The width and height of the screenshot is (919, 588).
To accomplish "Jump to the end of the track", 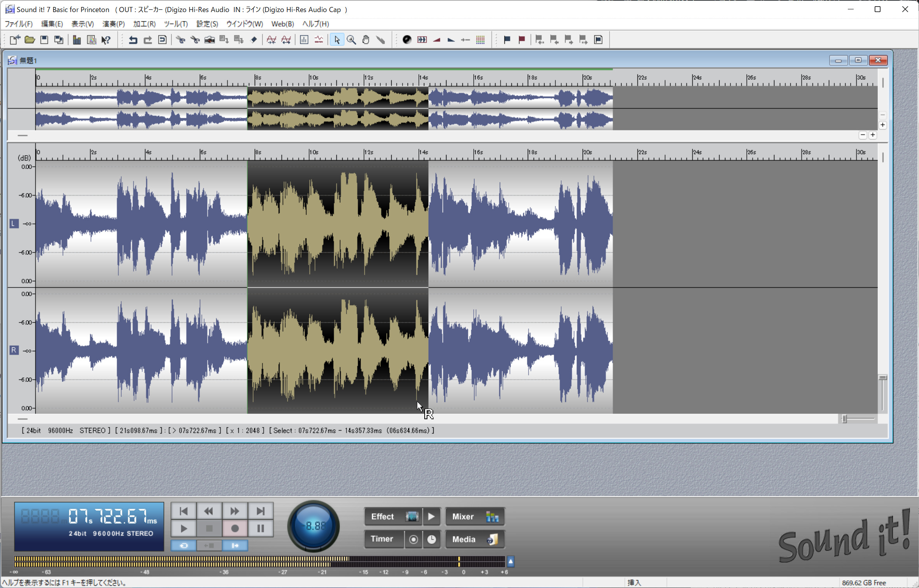I will pyautogui.click(x=261, y=511).
